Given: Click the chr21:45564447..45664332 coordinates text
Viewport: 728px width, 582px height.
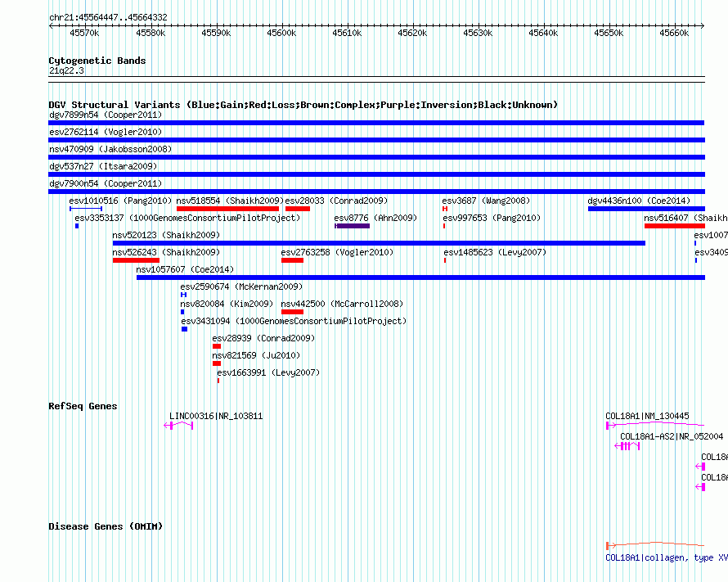Looking at the screenshot, I should coord(108,18).
